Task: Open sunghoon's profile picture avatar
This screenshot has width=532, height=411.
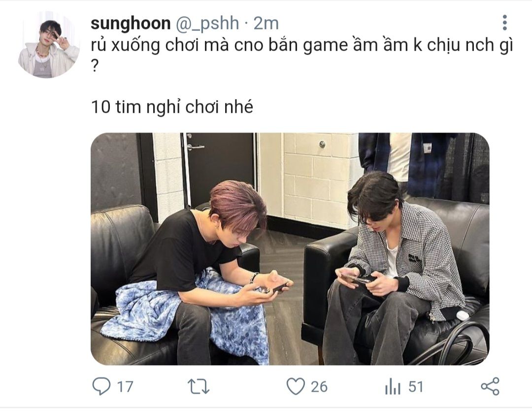Action: (x=48, y=44)
